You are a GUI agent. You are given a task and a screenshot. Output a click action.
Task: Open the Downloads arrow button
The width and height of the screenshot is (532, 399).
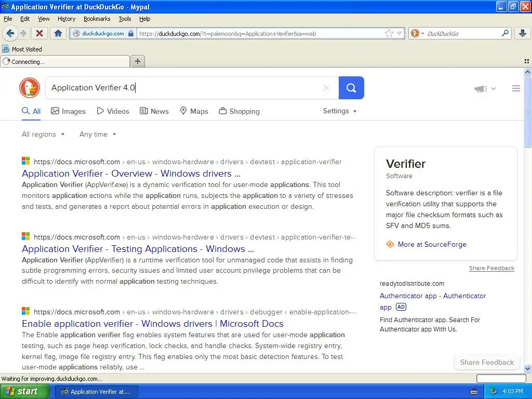(523, 33)
